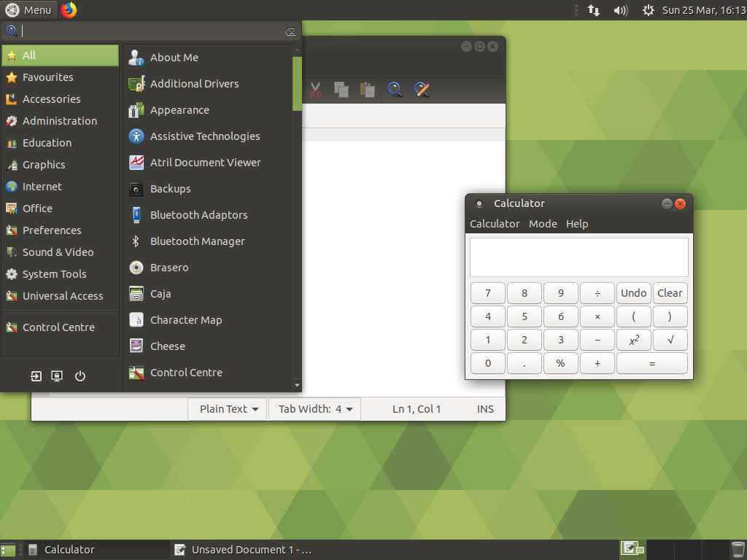This screenshot has height=560, width=747.
Task: Launch Firefox from the top panel
Action: click(x=69, y=9)
